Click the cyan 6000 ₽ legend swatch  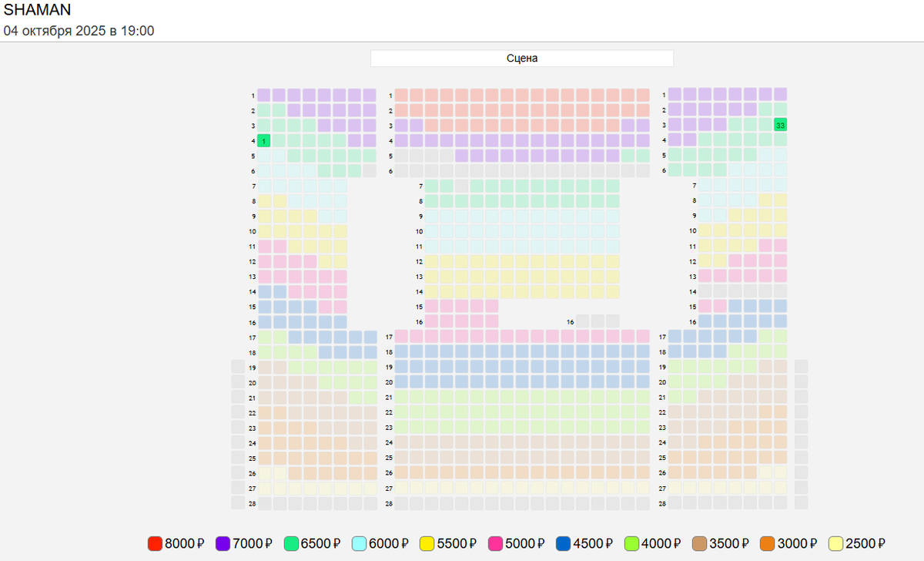pyautogui.click(x=359, y=543)
